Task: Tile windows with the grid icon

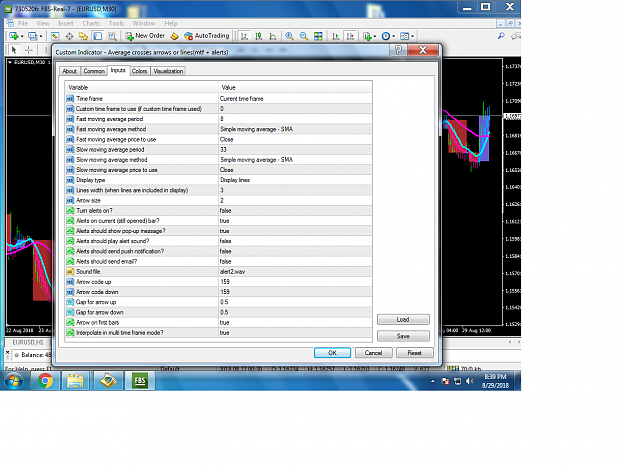Action: point(318,36)
